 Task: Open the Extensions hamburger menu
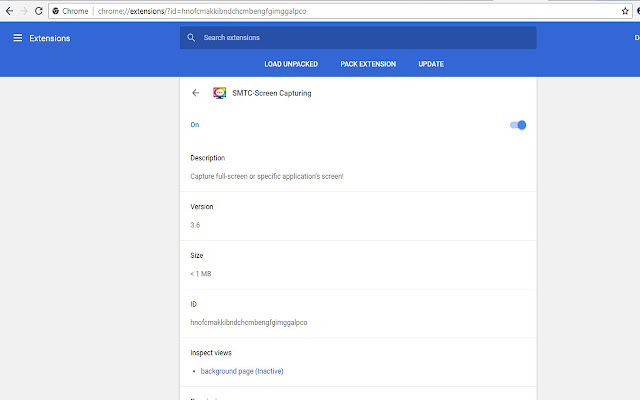(17, 38)
